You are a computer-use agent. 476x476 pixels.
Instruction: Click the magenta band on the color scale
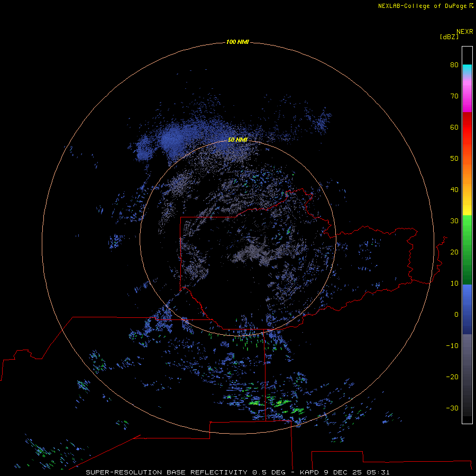pos(467,100)
